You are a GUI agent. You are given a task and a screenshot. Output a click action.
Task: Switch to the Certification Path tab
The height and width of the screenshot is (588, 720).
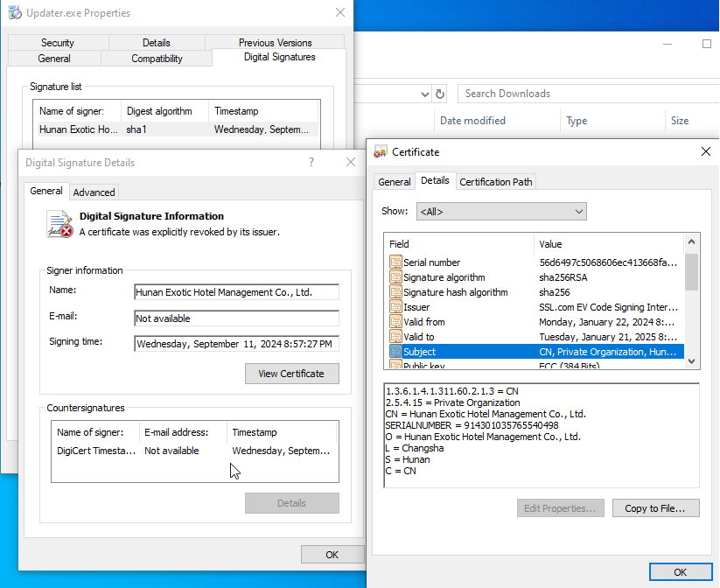tap(496, 182)
